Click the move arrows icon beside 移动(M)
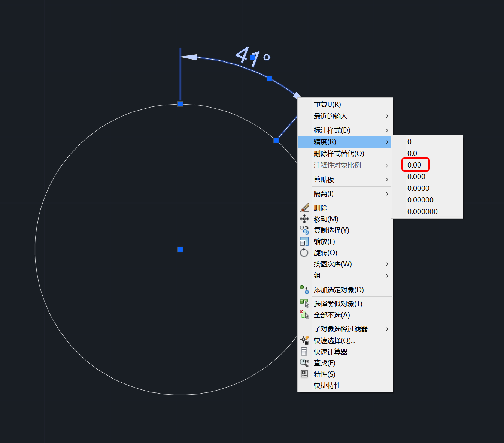The height and width of the screenshot is (443, 504). (304, 219)
